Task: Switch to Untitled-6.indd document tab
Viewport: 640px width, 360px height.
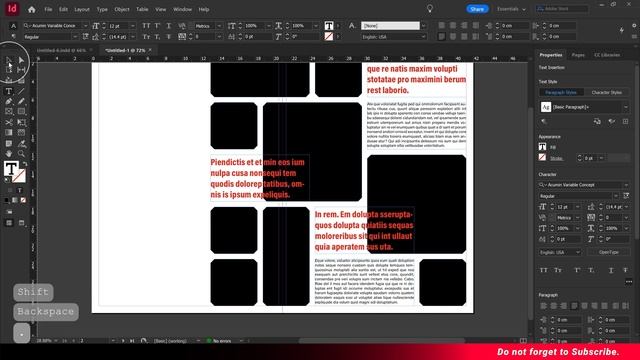Action: [x=61, y=50]
